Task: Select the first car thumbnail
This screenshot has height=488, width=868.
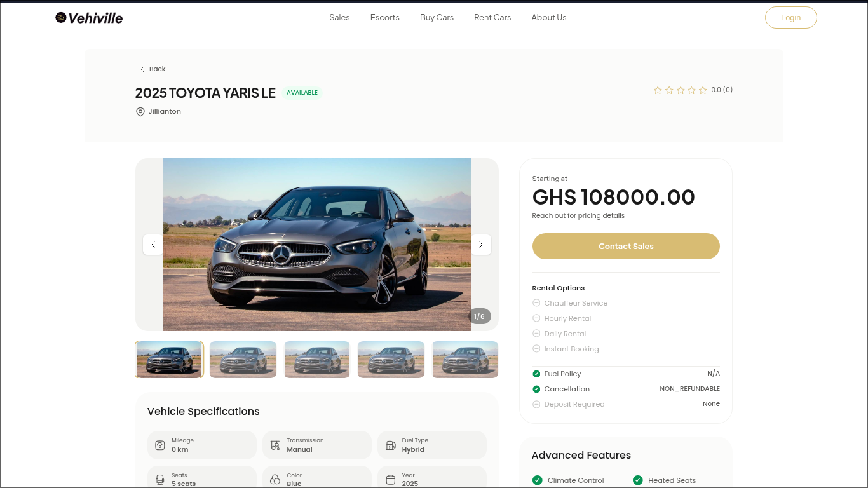Action: coord(170,360)
